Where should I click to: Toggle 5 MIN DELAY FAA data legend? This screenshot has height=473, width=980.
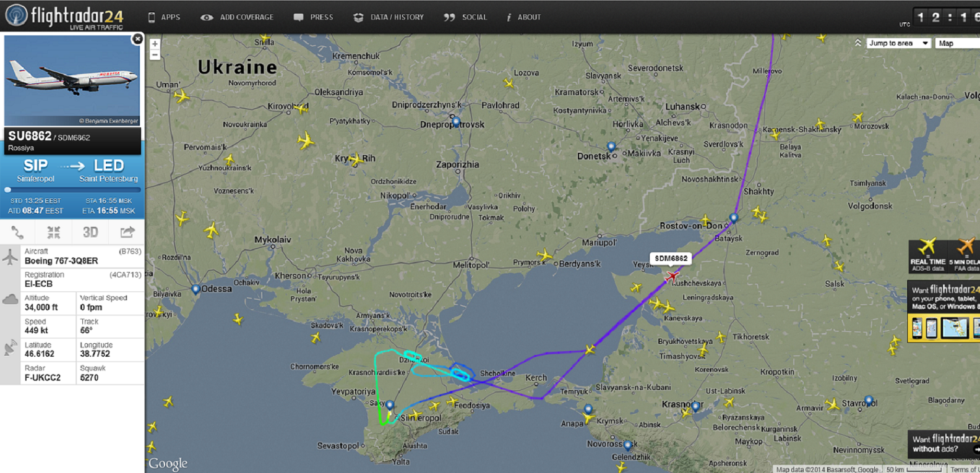[965, 255]
